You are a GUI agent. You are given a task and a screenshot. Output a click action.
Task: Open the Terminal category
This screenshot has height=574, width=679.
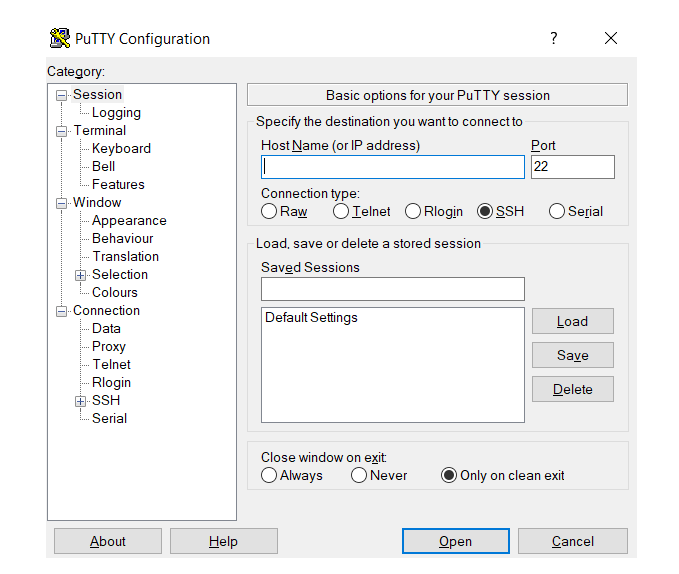click(x=100, y=130)
